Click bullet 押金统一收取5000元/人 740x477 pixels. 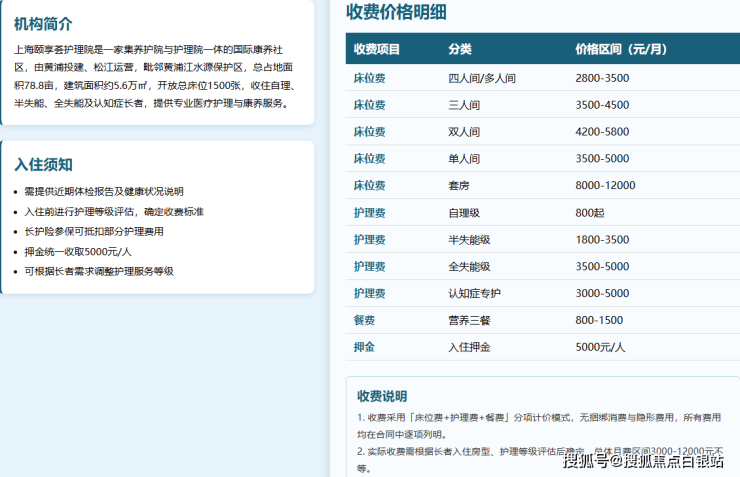tap(78, 252)
